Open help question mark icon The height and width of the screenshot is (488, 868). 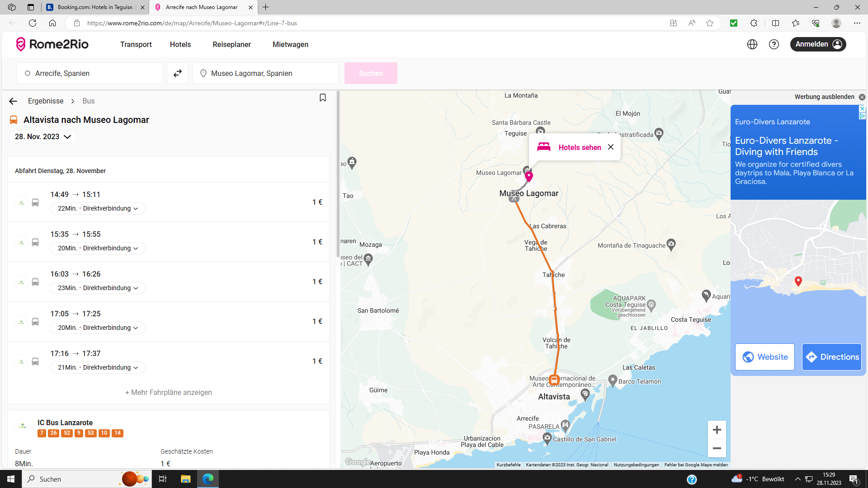coord(774,44)
